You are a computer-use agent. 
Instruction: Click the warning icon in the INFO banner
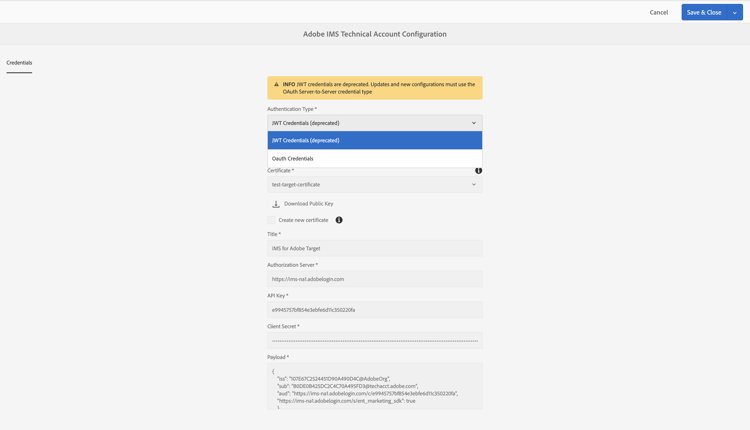[276, 85]
